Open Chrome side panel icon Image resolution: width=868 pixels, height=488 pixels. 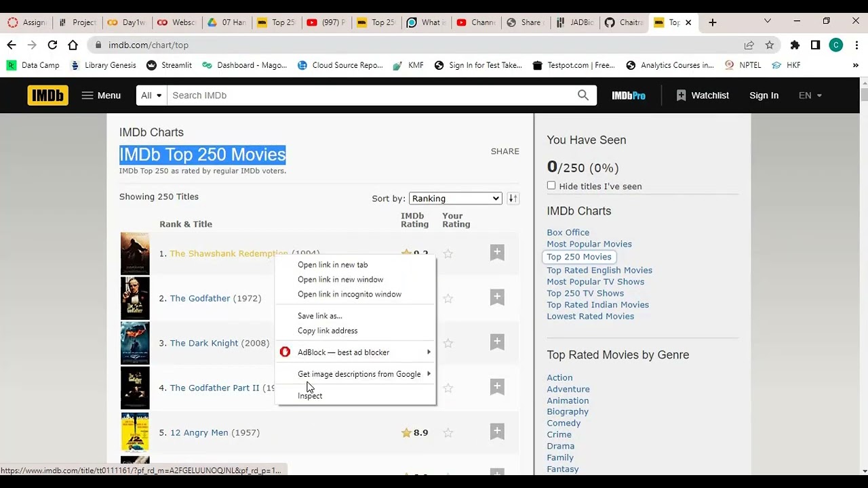(815, 45)
